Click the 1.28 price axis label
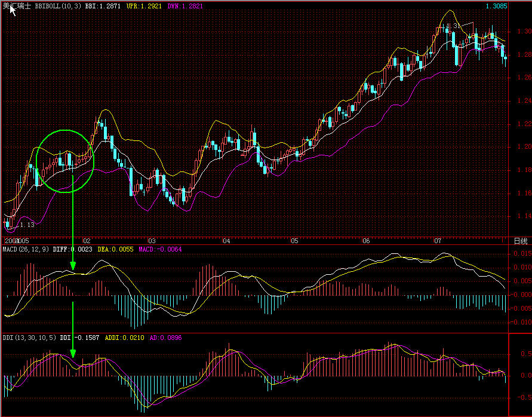532x417 pixels. (524, 54)
